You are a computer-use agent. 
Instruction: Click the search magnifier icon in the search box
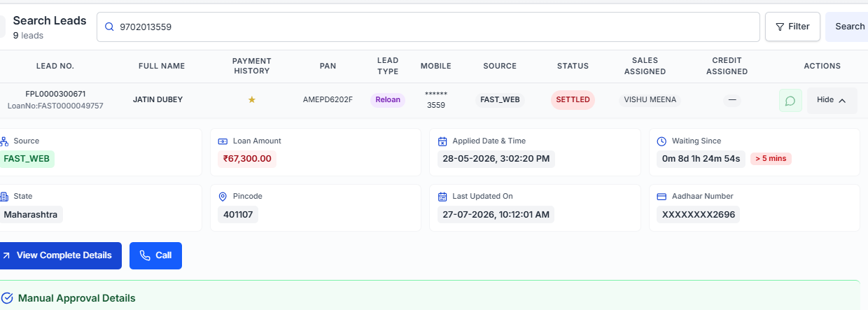coord(109,27)
